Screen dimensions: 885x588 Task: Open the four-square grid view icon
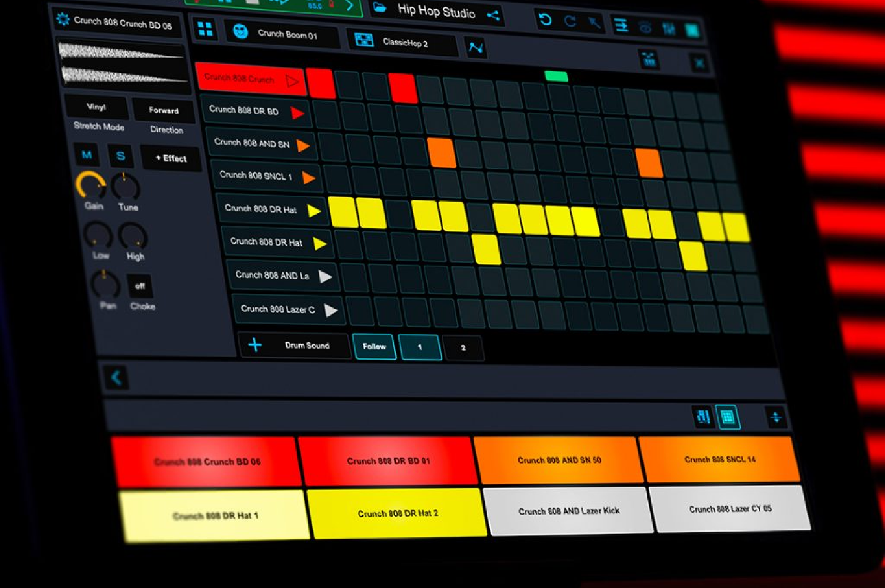[x=205, y=29]
